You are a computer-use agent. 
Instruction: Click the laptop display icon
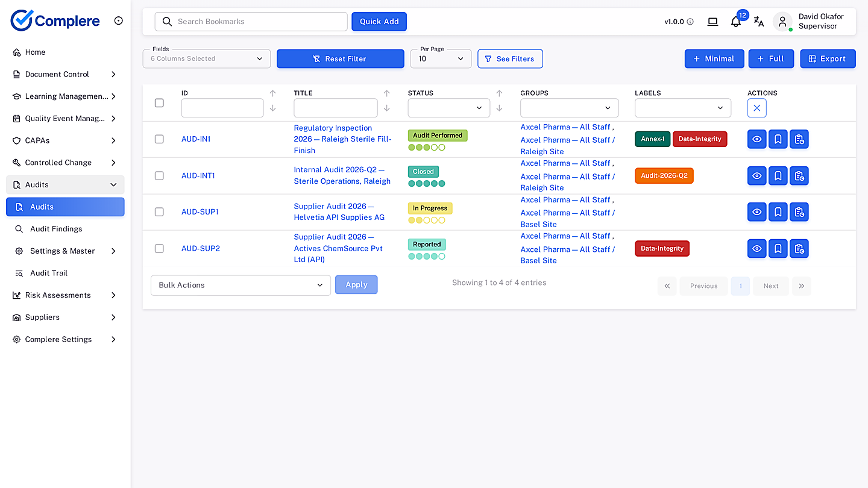(x=712, y=22)
